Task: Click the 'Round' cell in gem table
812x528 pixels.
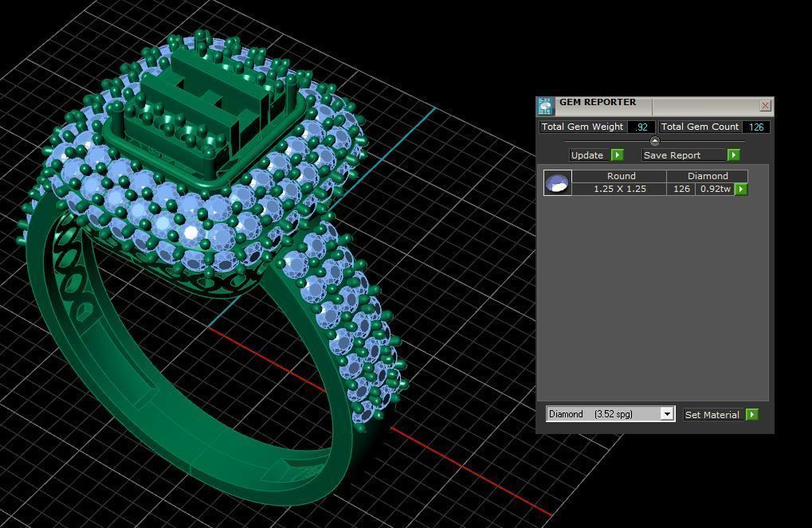Action: [x=619, y=176]
